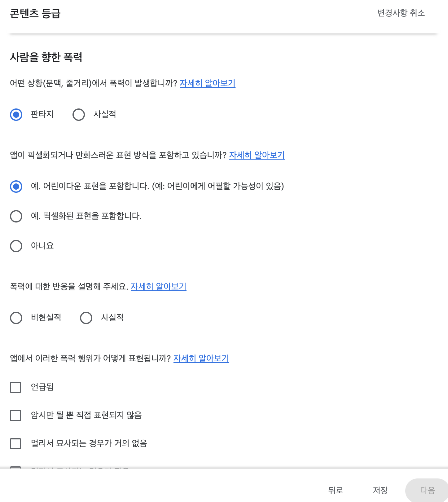Screen dimensions: 448x502
Task: Click the 뒤로 button
Action: pos(336,490)
